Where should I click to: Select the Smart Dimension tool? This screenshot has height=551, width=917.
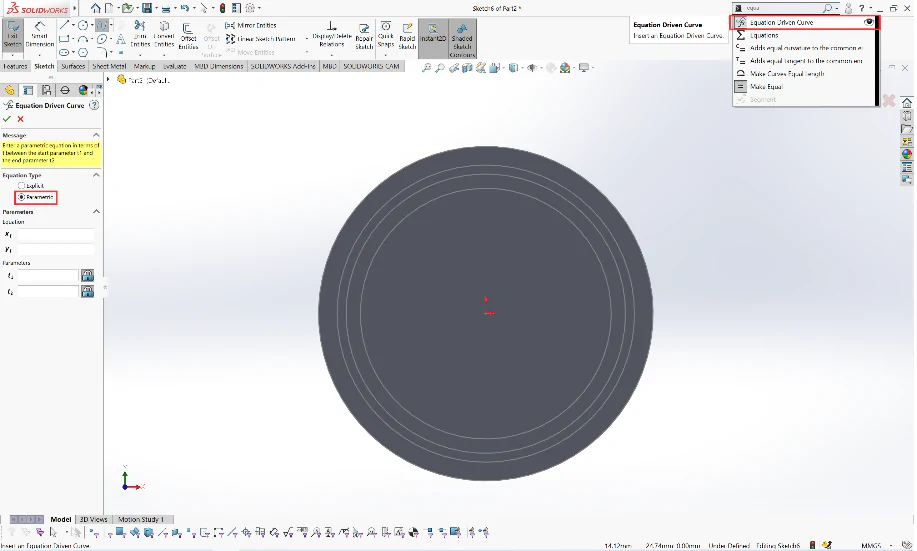tap(40, 34)
